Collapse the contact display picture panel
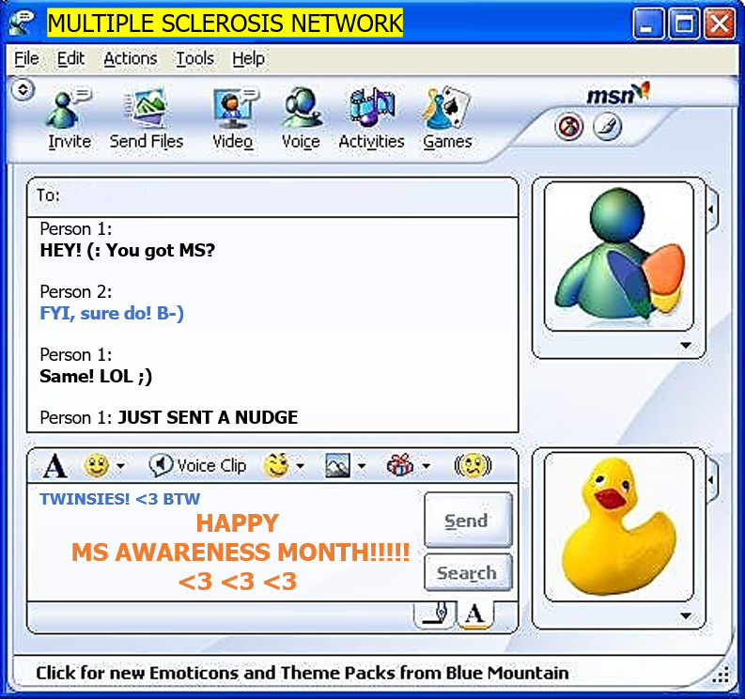The width and height of the screenshot is (745, 700). [x=711, y=210]
